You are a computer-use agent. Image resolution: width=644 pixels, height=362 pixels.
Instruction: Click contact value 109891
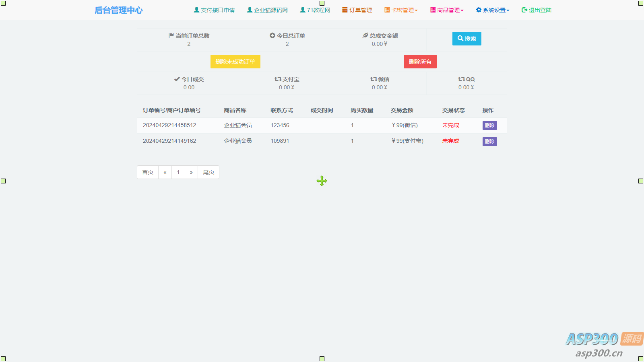(280, 141)
